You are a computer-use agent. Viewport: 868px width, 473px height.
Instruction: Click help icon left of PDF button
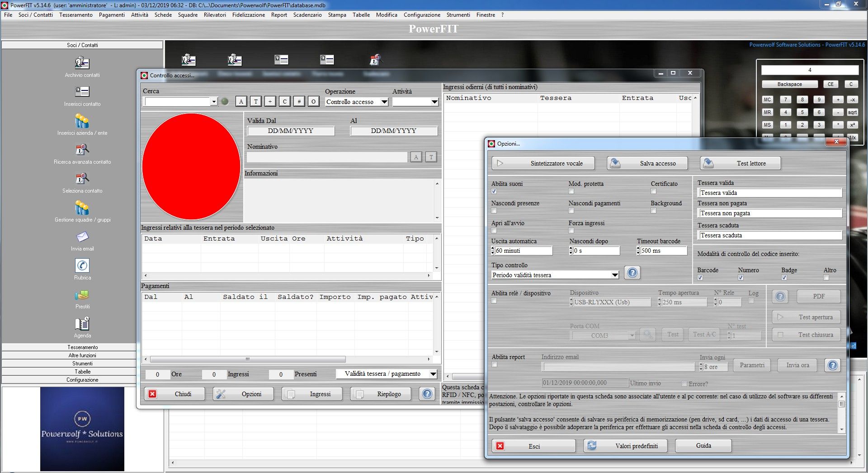780,297
